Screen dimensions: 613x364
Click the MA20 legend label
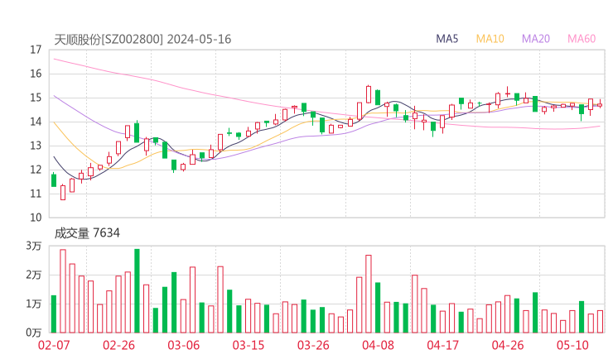(536, 39)
